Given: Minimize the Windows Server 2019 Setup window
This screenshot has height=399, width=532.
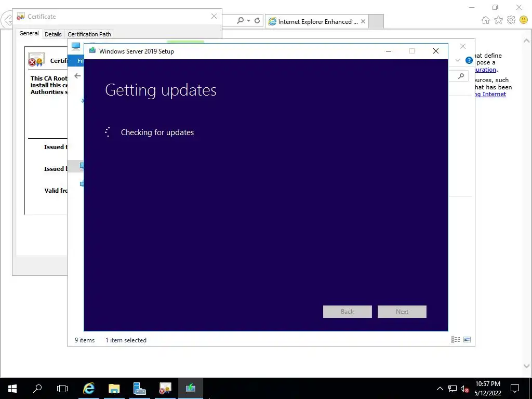Looking at the screenshot, I should (389, 51).
